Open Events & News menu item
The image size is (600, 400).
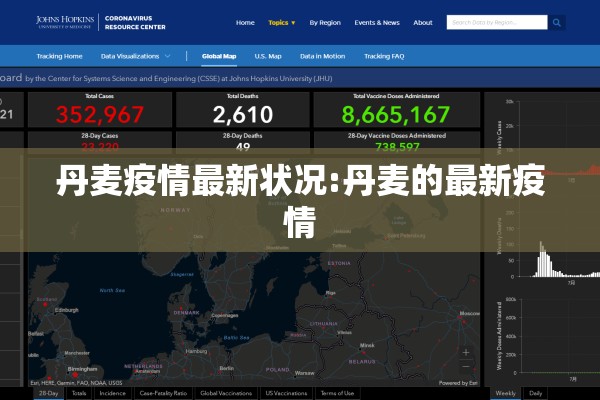coord(377,23)
